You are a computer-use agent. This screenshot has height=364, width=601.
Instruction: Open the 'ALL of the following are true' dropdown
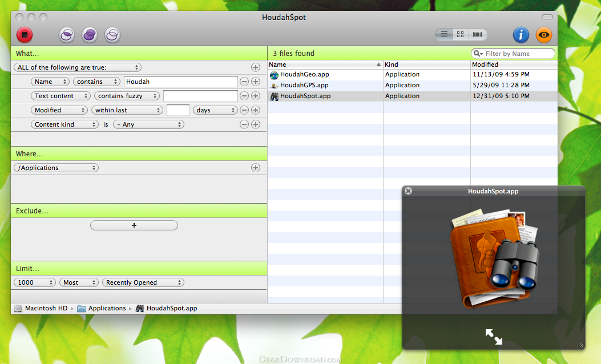click(x=78, y=67)
